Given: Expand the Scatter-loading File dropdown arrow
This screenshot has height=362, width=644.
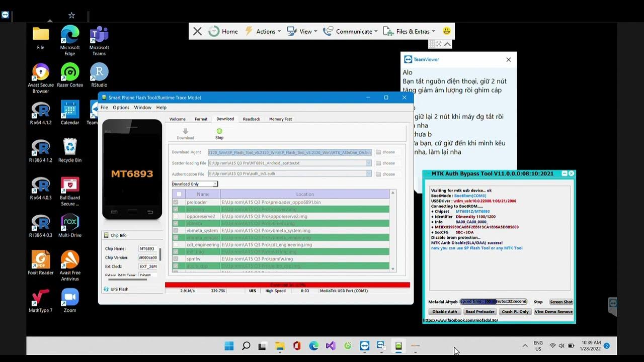Looking at the screenshot, I should (x=369, y=163).
